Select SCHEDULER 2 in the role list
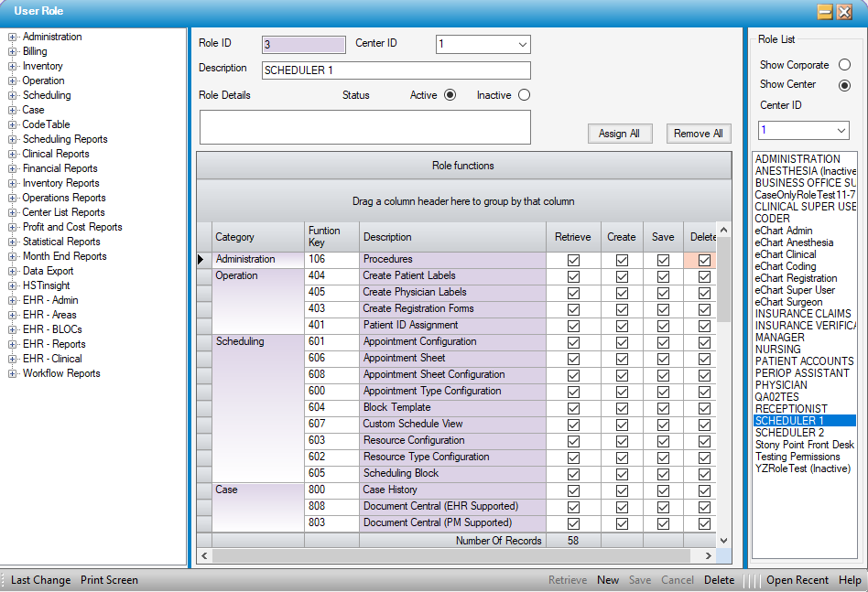 789,433
